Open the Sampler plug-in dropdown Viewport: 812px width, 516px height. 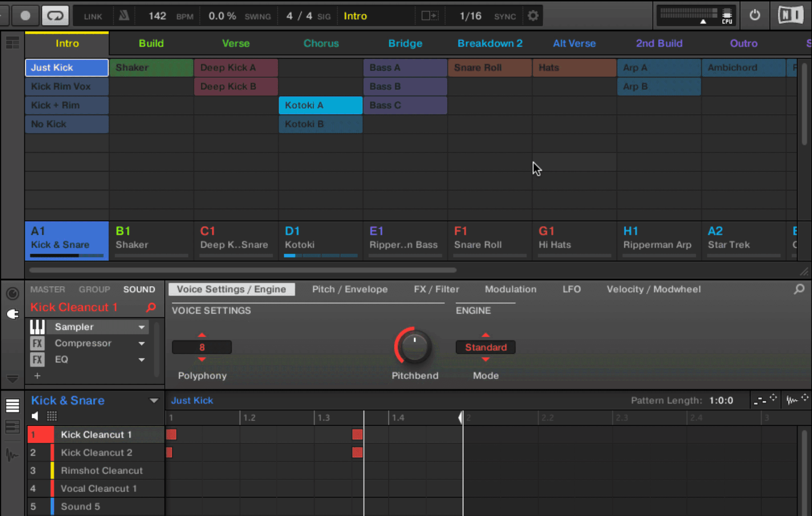pyautogui.click(x=140, y=326)
